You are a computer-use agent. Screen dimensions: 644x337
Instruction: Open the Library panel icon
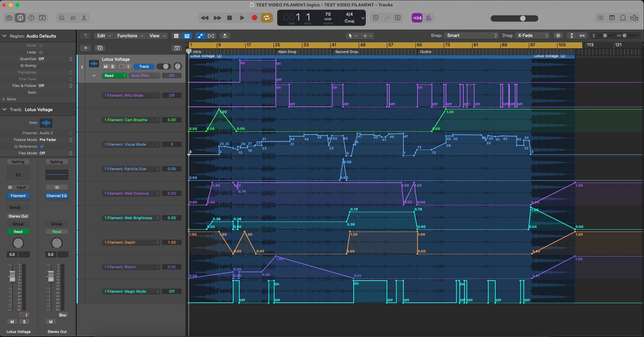(9, 18)
